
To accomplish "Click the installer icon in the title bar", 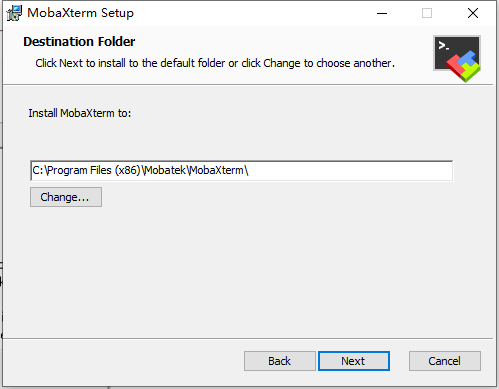I will 14,13.
